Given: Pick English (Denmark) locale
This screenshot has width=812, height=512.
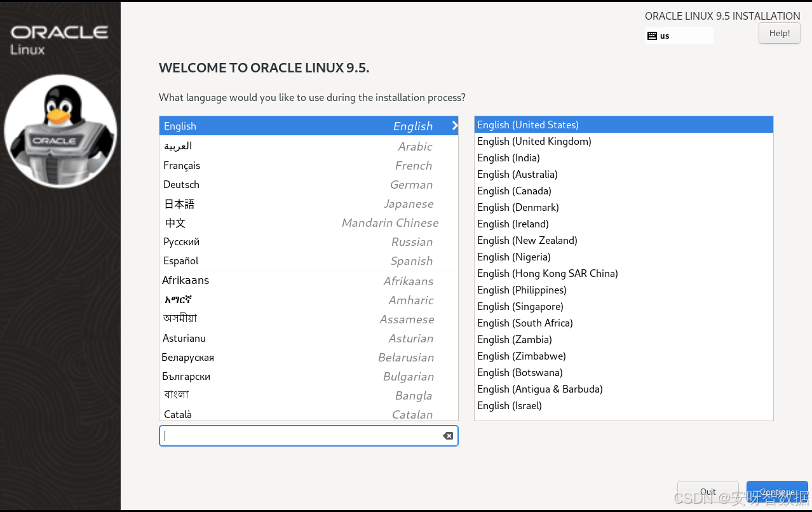Looking at the screenshot, I should tap(624, 207).
